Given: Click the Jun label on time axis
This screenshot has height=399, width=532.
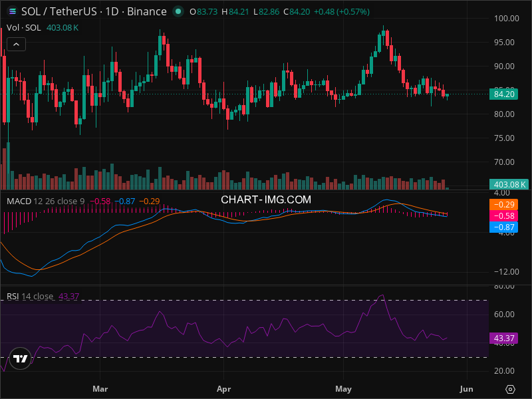Looking at the screenshot, I should pos(467,389).
